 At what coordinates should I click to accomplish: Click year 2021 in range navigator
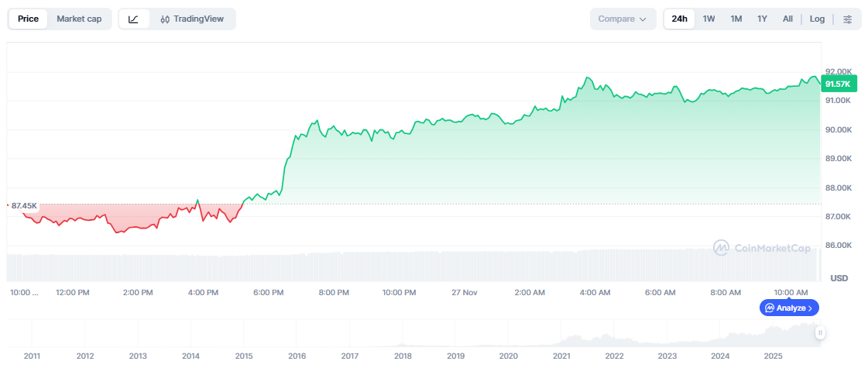coord(561,356)
